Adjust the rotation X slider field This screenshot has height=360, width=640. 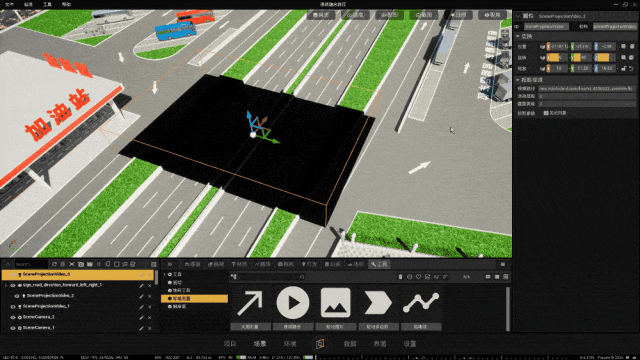coord(557,58)
